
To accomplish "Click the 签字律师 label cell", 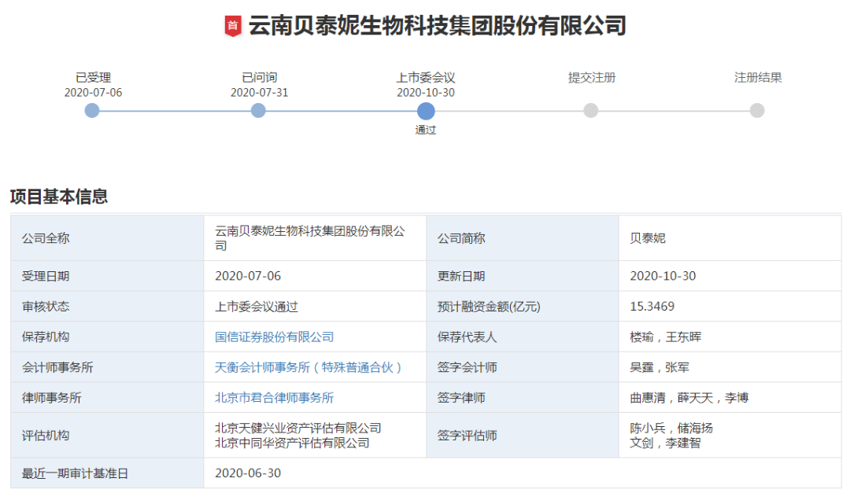I will click(523, 397).
